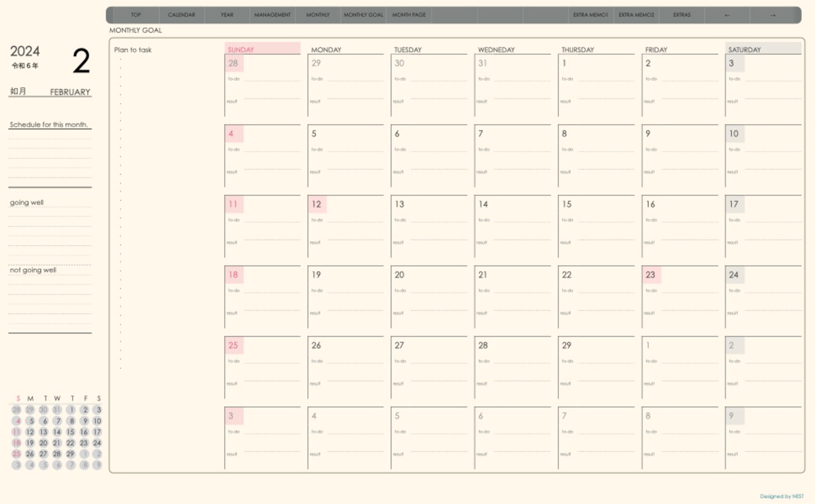Open the MANAGEMENT tab

273,15
